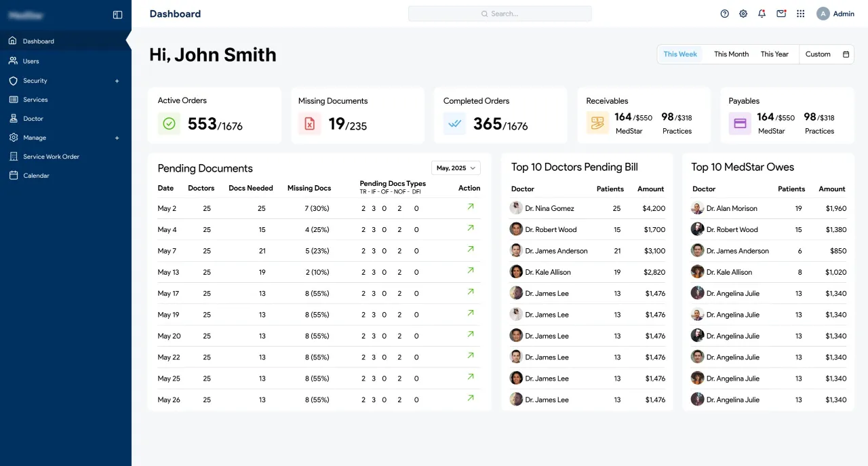Expand the Manage menu plus sign
Image resolution: width=868 pixels, height=466 pixels.
[117, 138]
